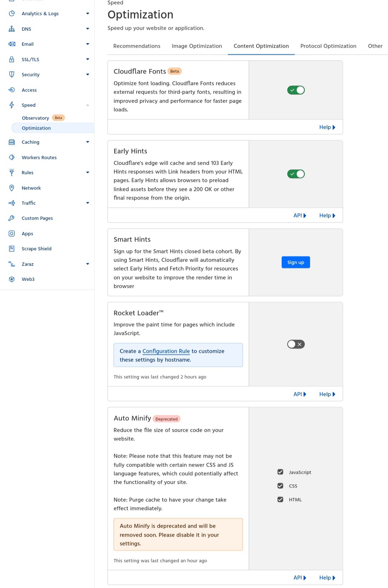
Task: Click the Analytics & Logs pie-chart icon
Action: 12,13
